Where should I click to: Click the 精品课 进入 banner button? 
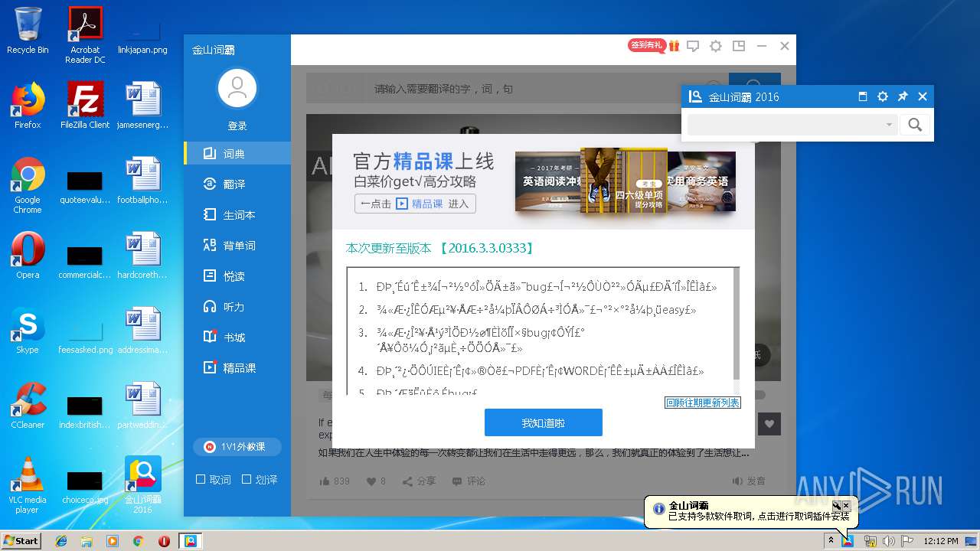pos(415,204)
